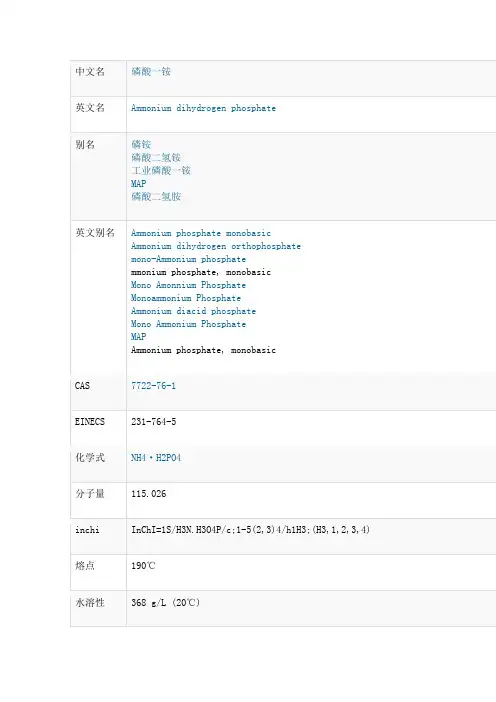
Task: Click Ammonium phosphate monobasic link
Action: click(201, 233)
